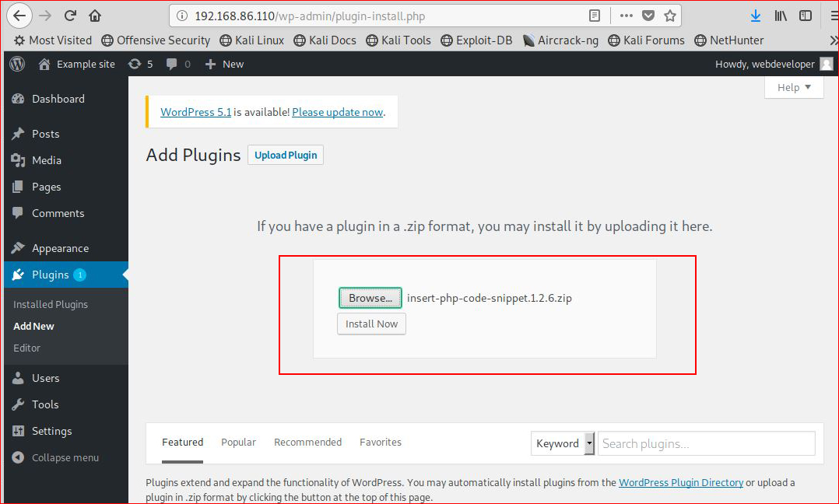Click the Upload Plugin button

(x=286, y=155)
